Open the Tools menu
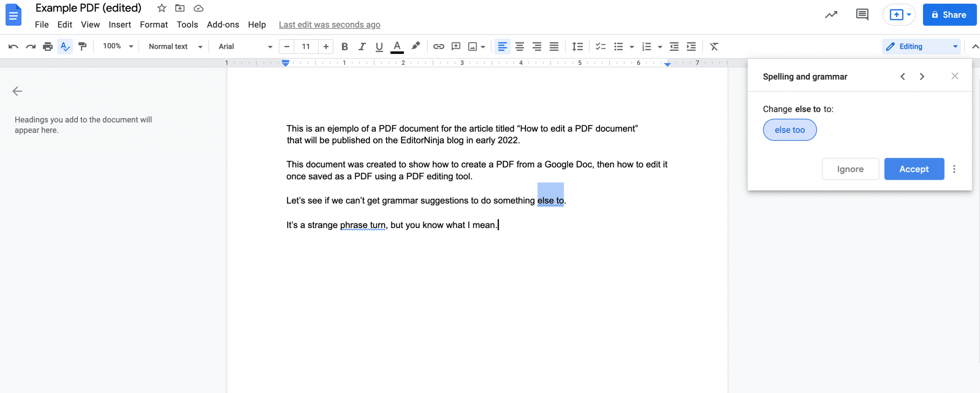 click(x=187, y=24)
